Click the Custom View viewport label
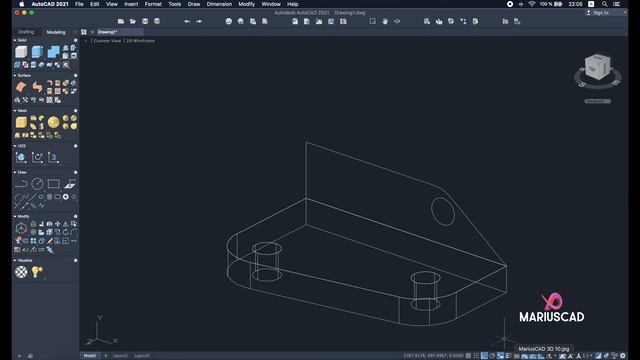The image size is (640, 360). [107, 41]
